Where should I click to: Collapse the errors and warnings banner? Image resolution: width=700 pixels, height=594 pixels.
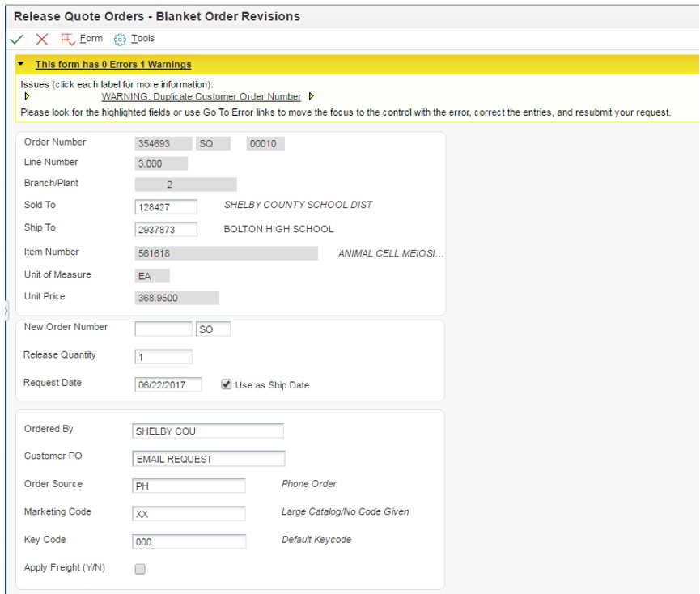point(20,64)
